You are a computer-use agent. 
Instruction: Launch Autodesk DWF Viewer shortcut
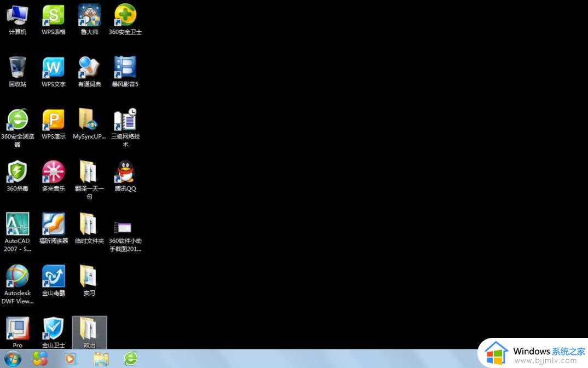pos(18,284)
